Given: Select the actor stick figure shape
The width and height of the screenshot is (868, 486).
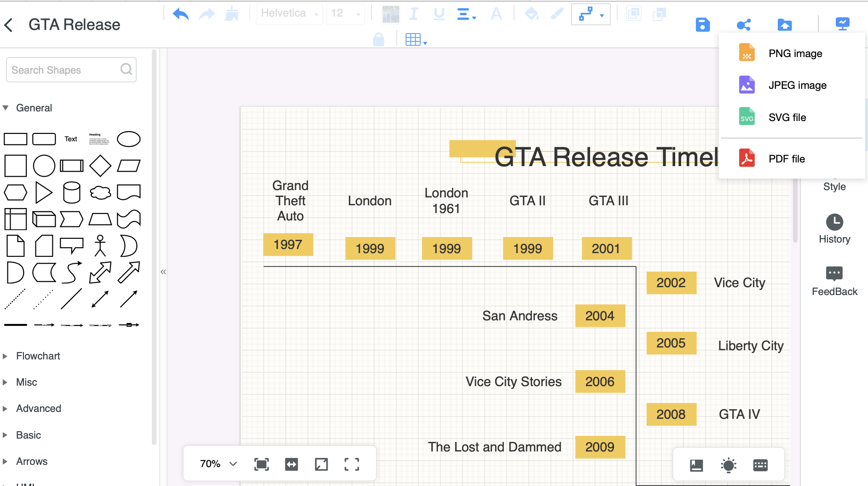Looking at the screenshot, I should click(100, 246).
